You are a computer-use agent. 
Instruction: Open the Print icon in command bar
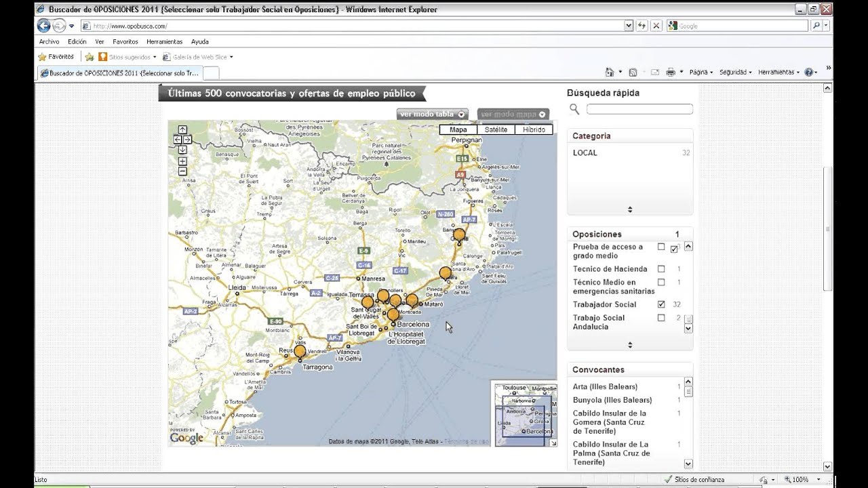pyautogui.click(x=670, y=72)
